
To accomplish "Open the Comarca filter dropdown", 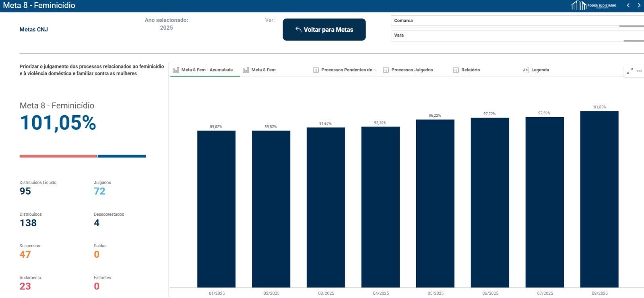I will (515, 21).
